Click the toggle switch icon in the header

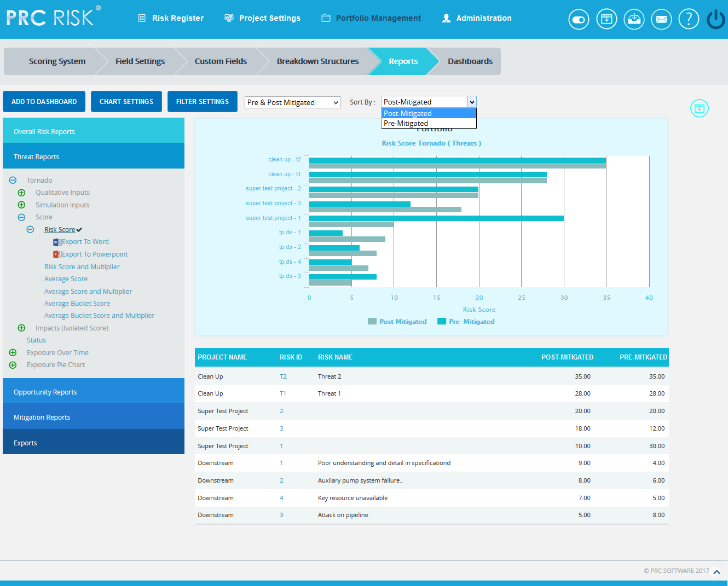click(x=579, y=19)
